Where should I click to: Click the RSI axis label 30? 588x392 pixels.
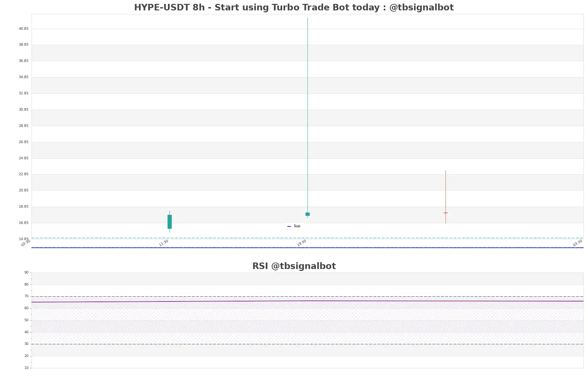click(x=26, y=344)
